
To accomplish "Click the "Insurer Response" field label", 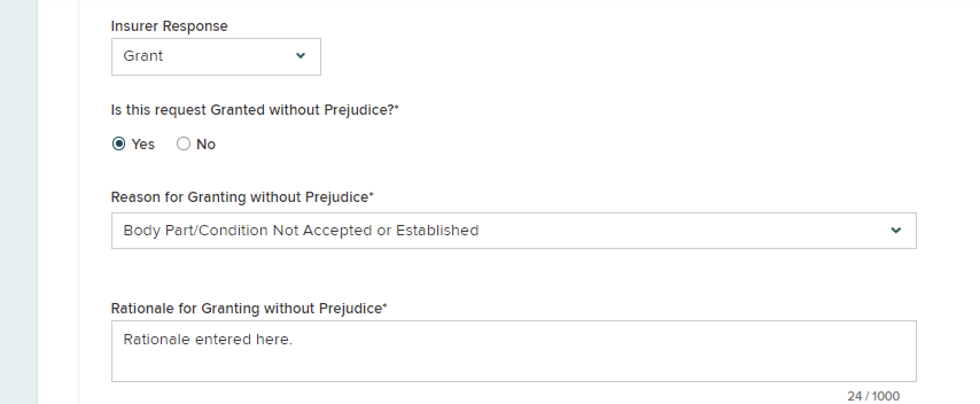I will [x=169, y=26].
